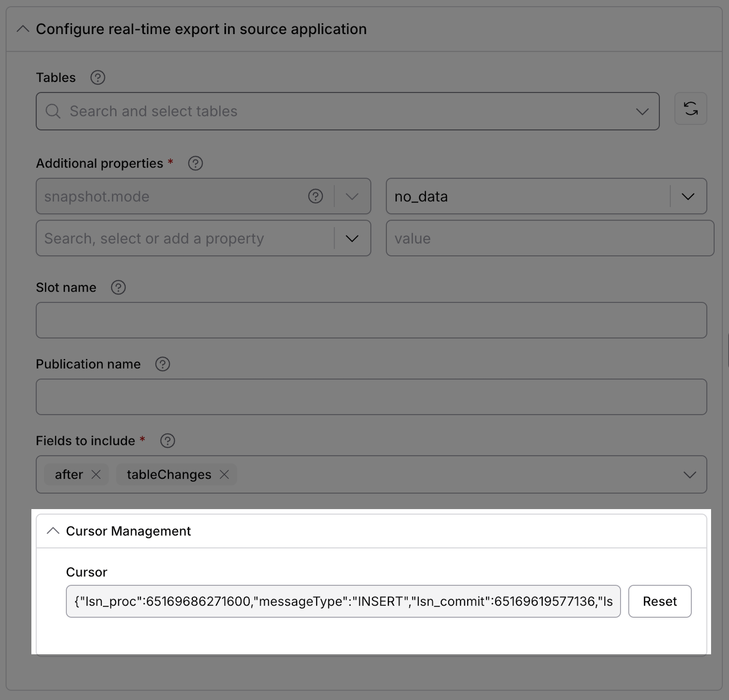This screenshot has height=700, width=729.
Task: Open the no_data value dropdown
Action: [688, 196]
